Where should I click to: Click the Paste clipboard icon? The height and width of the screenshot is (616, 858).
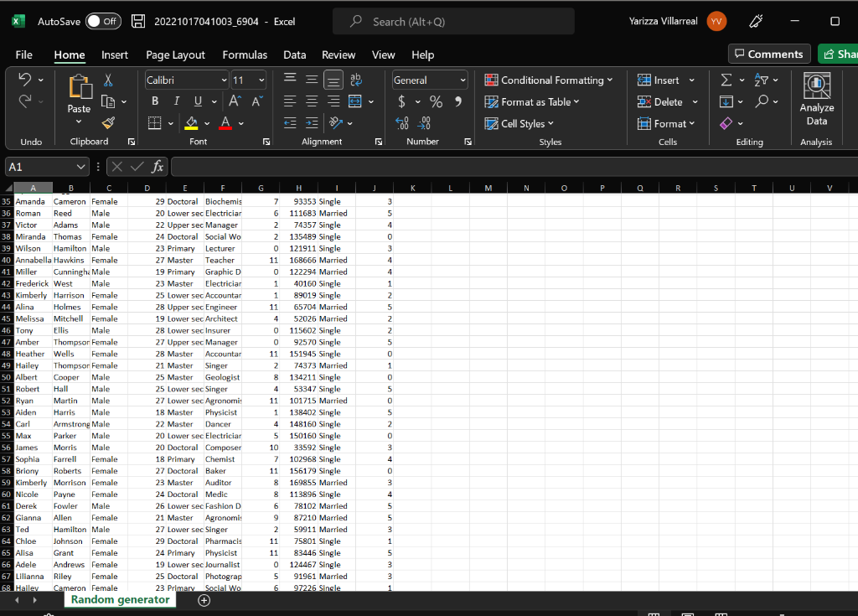coord(80,87)
